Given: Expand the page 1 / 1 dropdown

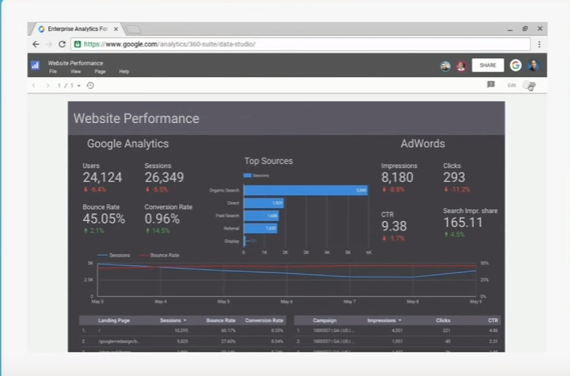Looking at the screenshot, I should pos(79,86).
